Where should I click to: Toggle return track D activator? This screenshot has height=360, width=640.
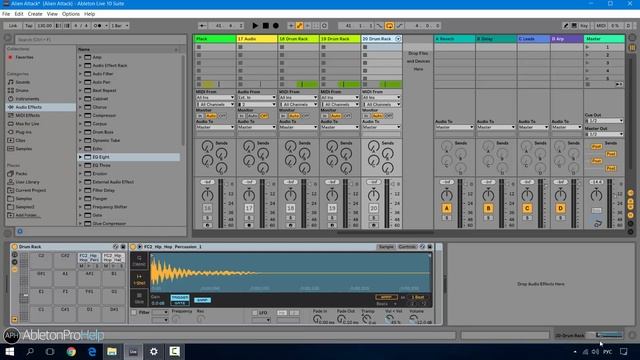(x=560, y=209)
